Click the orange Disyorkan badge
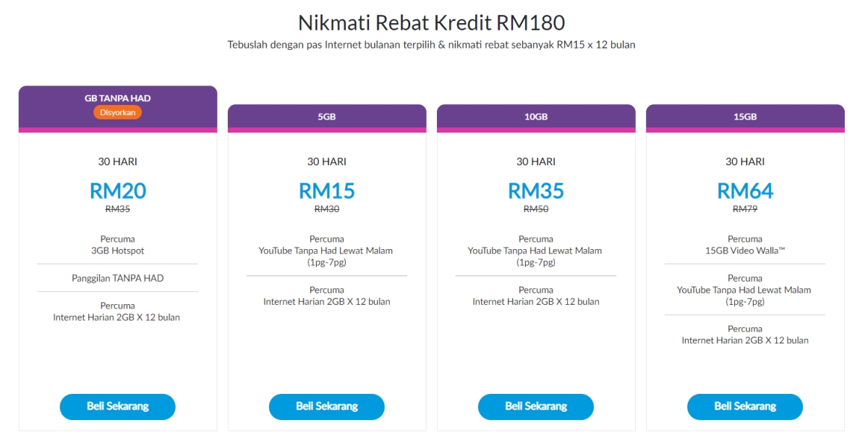 pos(118,112)
